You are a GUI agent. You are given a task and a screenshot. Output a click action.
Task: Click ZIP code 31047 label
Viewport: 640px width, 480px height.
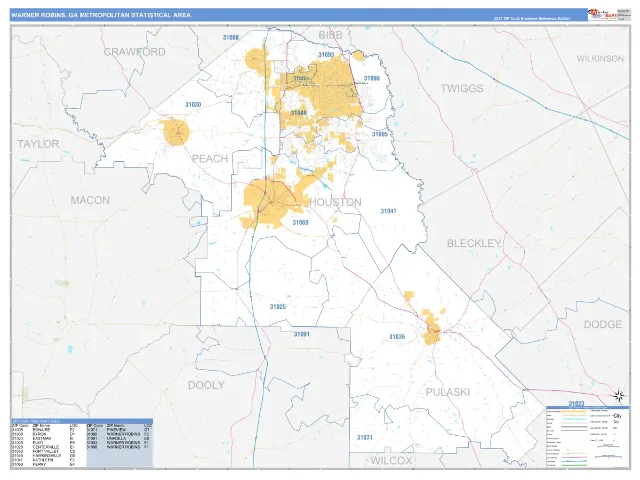pyautogui.click(x=388, y=211)
